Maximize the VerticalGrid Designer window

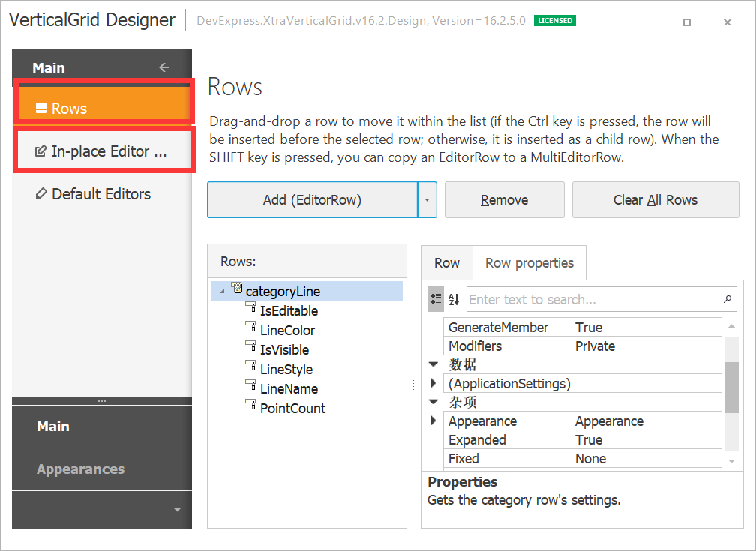click(x=687, y=22)
